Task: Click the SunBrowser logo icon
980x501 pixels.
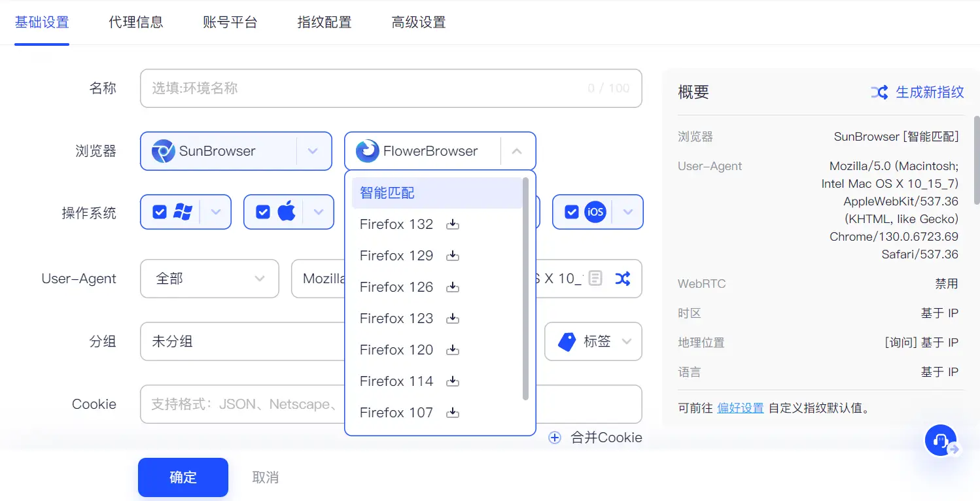Action: point(163,151)
